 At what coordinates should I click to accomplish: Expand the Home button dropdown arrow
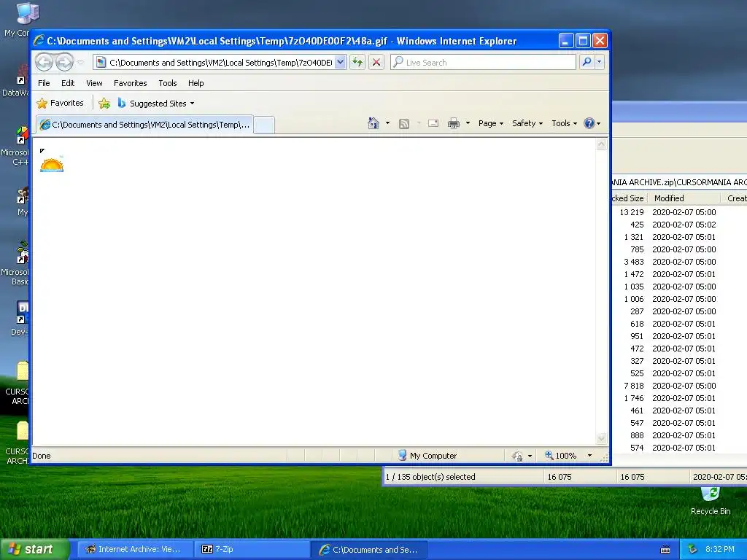(x=387, y=123)
